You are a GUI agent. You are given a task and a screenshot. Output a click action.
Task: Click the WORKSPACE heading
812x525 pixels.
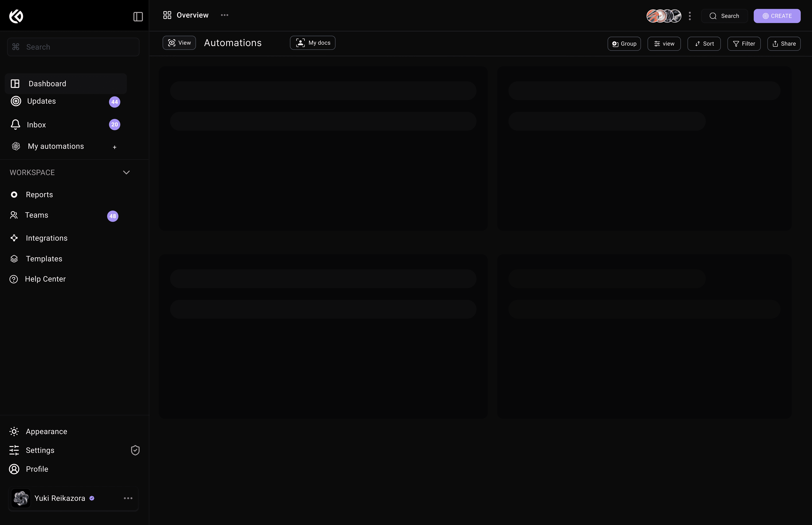32,172
